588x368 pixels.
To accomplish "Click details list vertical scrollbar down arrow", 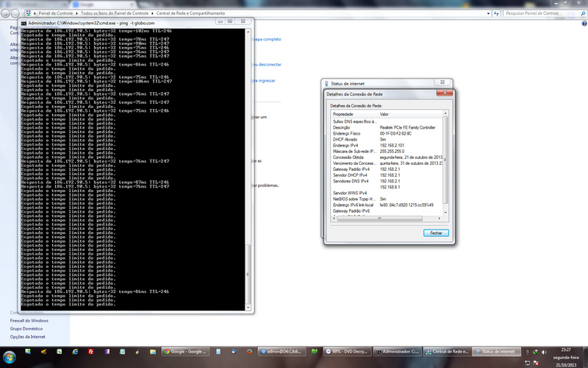I will 445,213.
